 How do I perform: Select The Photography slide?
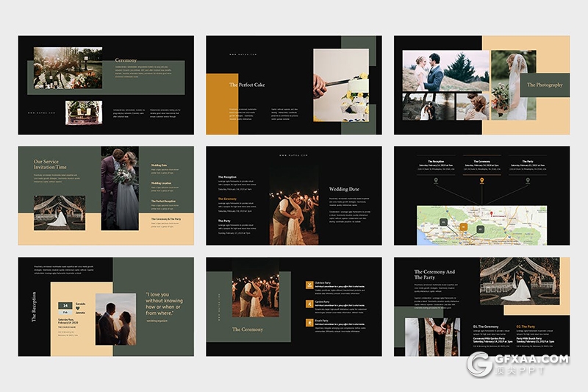(x=481, y=85)
